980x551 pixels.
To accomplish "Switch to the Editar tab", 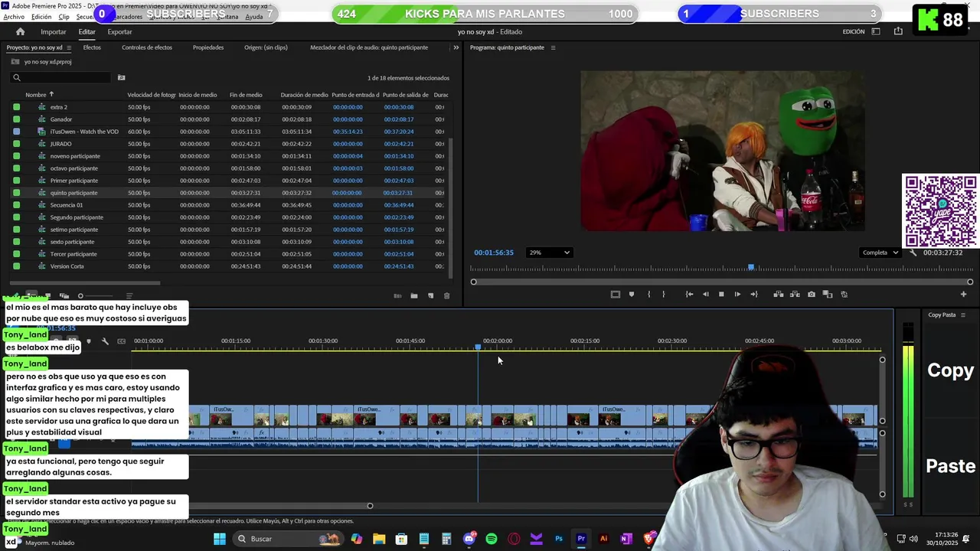I will pyautogui.click(x=87, y=31).
